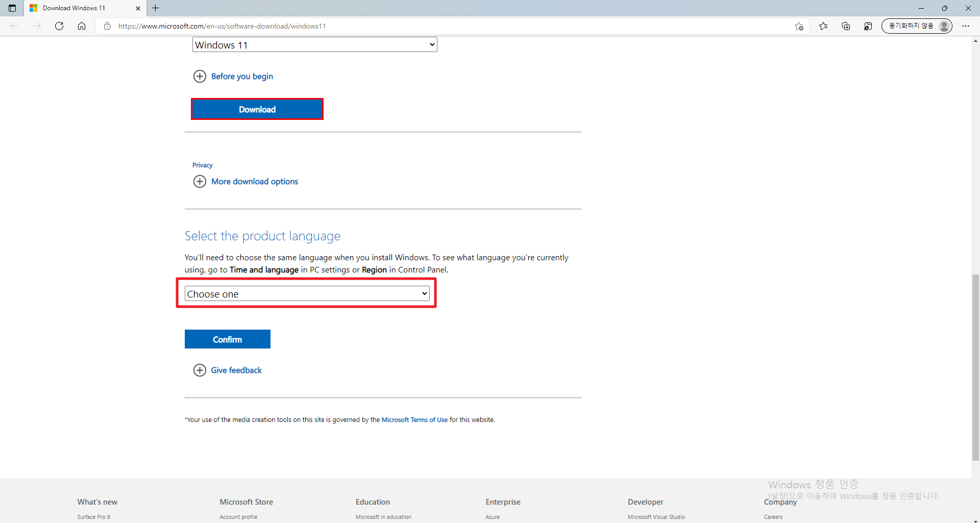Expand More download options
This screenshot has height=523, width=980.
tap(246, 182)
